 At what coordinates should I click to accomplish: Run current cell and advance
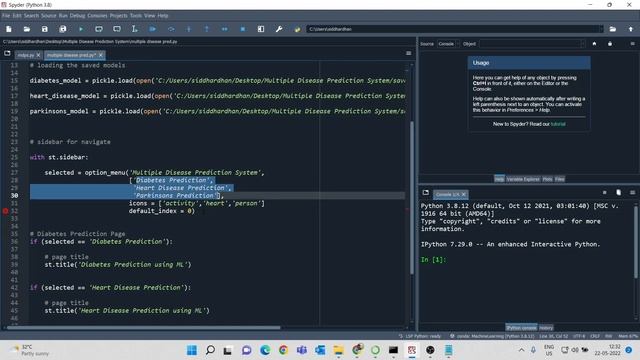[117, 29]
